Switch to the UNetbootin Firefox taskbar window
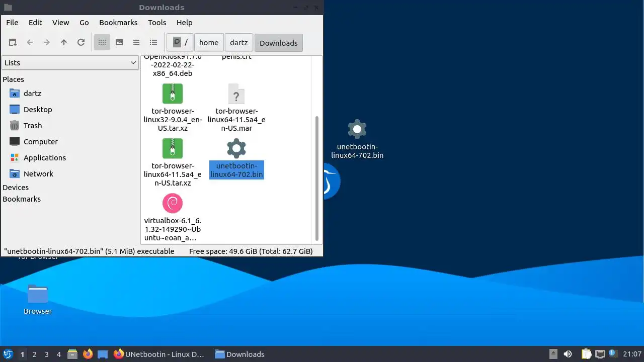The height and width of the screenshot is (362, 644). [x=159, y=354]
